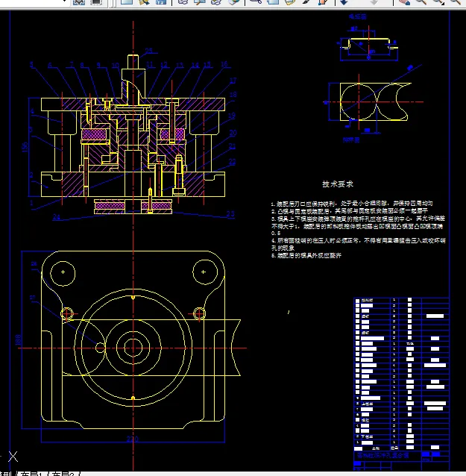This screenshot has height=476, width=466.
Task: Select part balloon number 3
Action: click(x=31, y=129)
